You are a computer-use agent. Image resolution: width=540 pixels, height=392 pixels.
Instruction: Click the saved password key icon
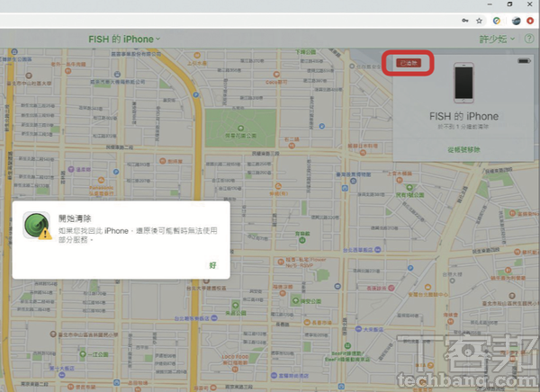pos(465,21)
